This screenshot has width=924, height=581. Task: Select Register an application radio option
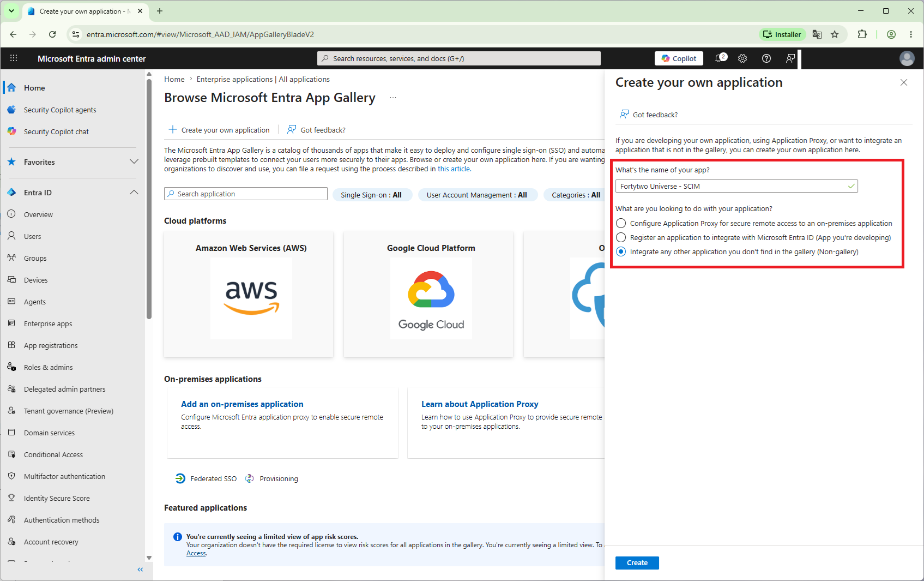point(621,237)
